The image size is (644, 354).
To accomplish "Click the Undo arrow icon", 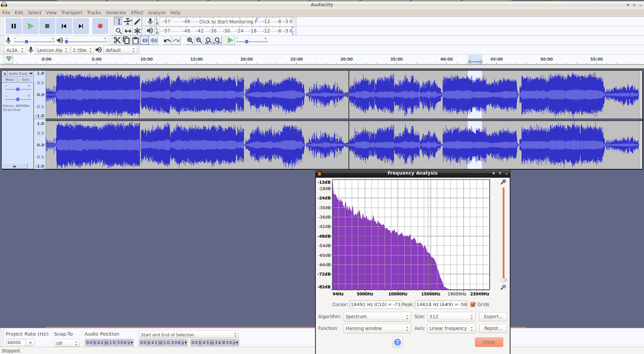I will pos(167,40).
